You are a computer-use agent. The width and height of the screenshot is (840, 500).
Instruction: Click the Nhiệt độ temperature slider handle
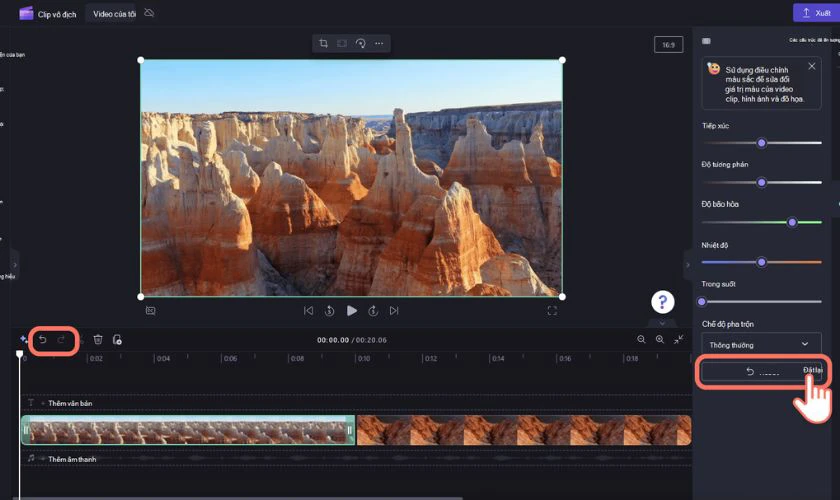coord(761,262)
